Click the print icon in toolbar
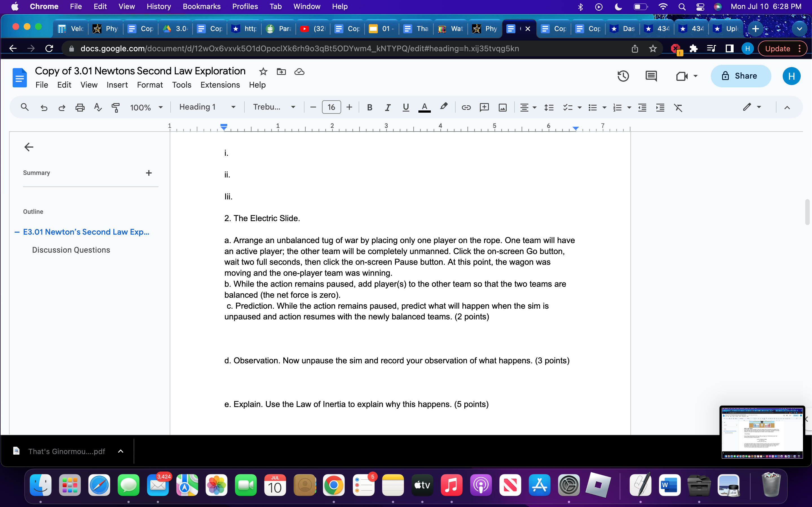This screenshot has height=507, width=812. click(80, 107)
